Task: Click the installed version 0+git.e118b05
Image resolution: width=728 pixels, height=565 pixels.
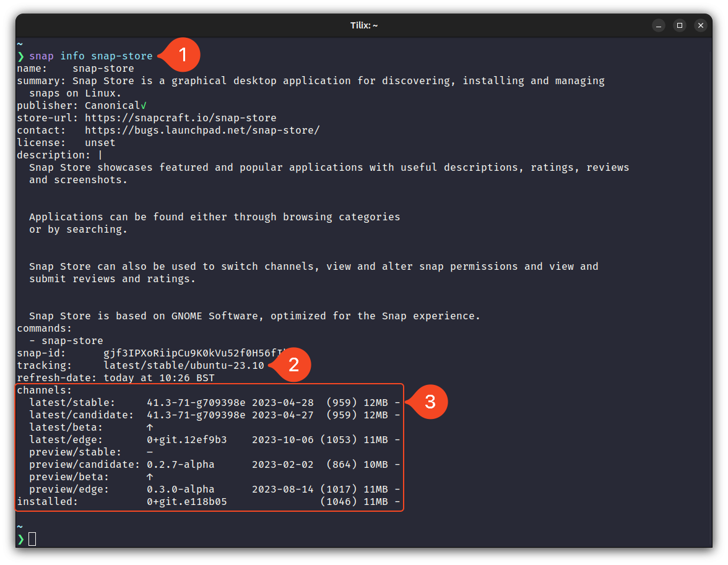Action: [186, 502]
